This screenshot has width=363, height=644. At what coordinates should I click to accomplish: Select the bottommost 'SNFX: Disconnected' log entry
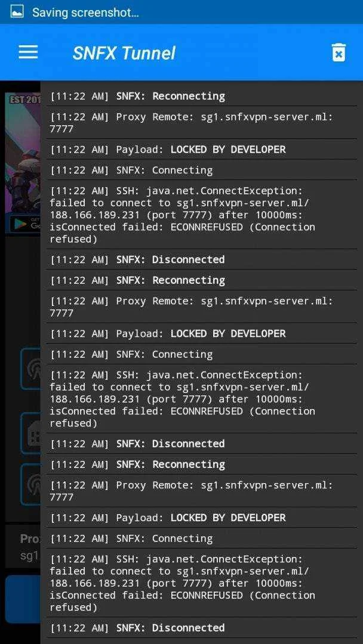pos(201,627)
